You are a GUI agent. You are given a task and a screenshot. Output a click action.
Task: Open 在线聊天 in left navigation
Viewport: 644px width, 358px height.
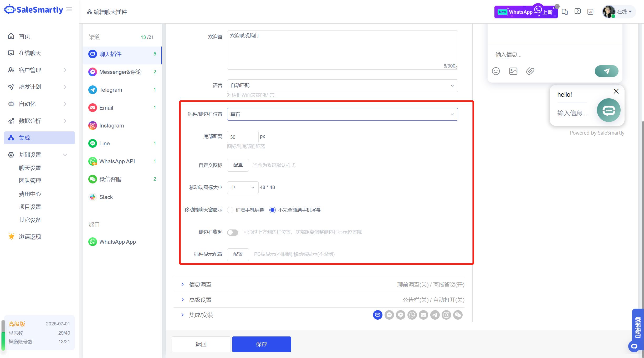[x=30, y=53]
